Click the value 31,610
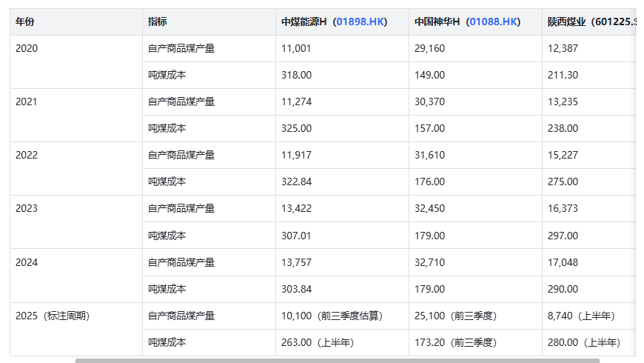 tap(429, 155)
